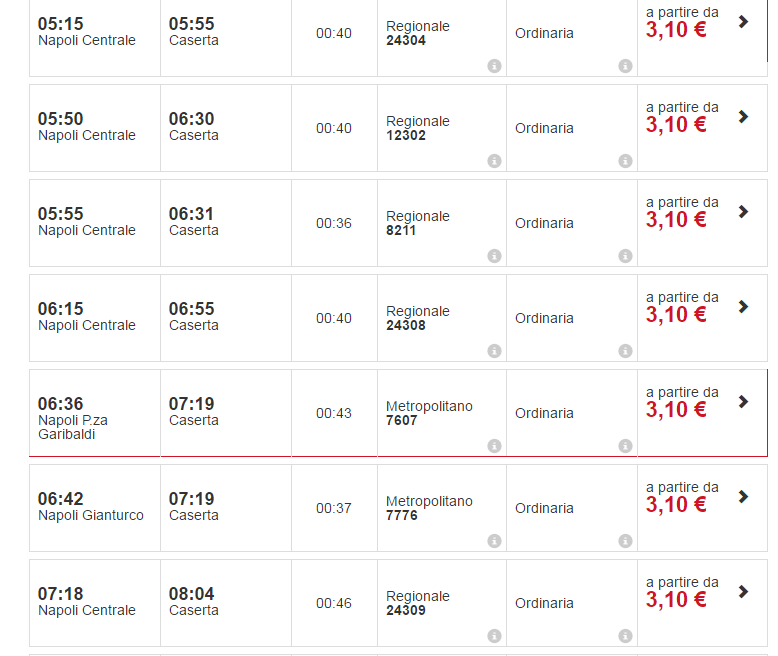The height and width of the screenshot is (656, 778).
Task: Open Ordinaria info icon on 07:18 train
Action: (x=625, y=636)
